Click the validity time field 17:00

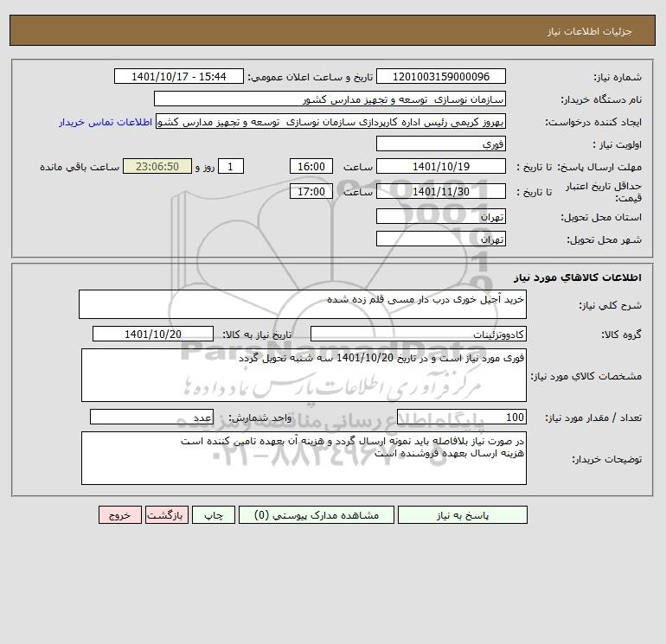pos(311,191)
